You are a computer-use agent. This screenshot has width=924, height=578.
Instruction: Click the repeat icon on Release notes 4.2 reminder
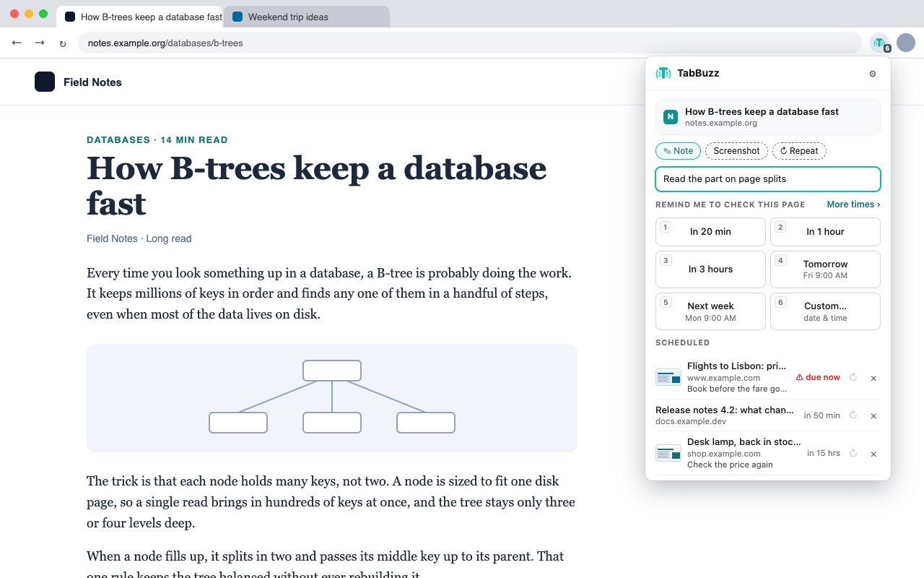tap(853, 415)
